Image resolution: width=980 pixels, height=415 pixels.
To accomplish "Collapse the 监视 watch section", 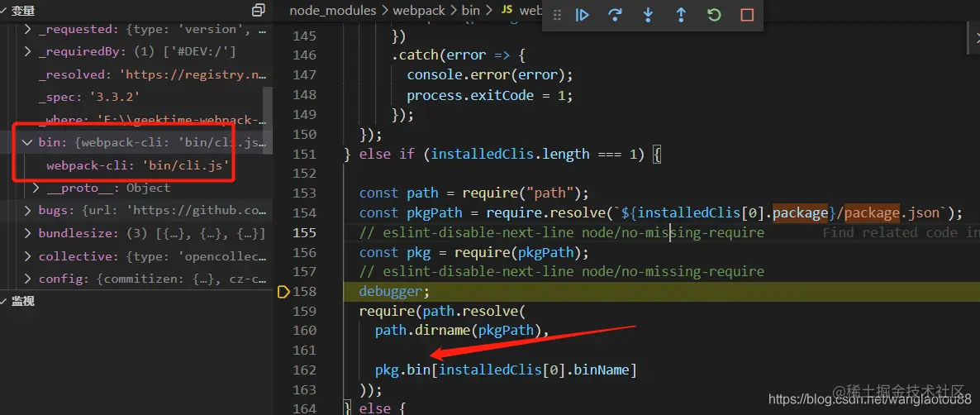I will (x=19, y=301).
